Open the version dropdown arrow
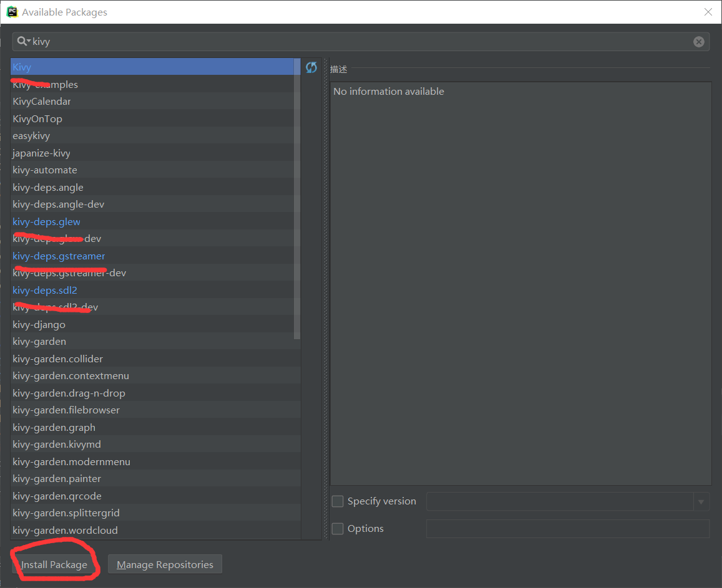Image resolution: width=722 pixels, height=588 pixels. (701, 501)
